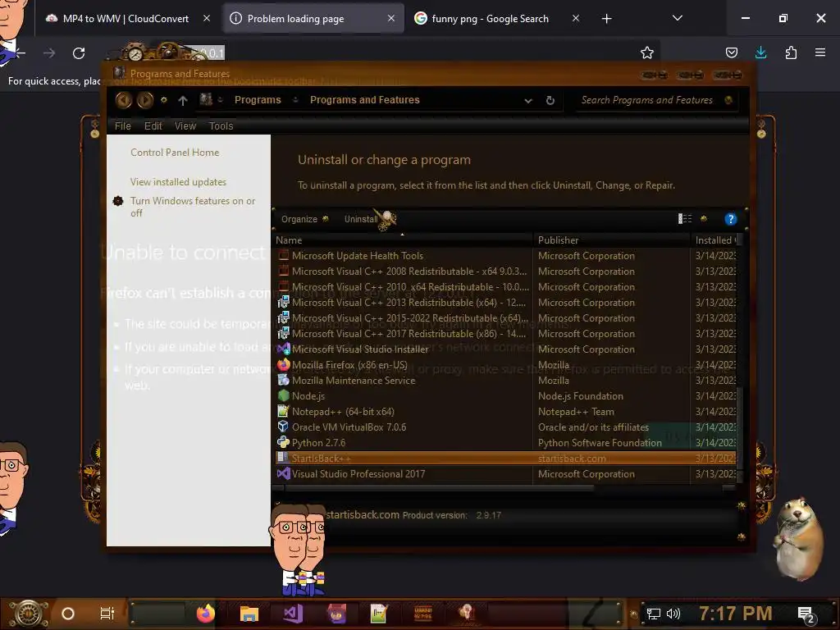This screenshot has width=840, height=630.
Task: Bookmark this page star icon
Action: (x=647, y=52)
